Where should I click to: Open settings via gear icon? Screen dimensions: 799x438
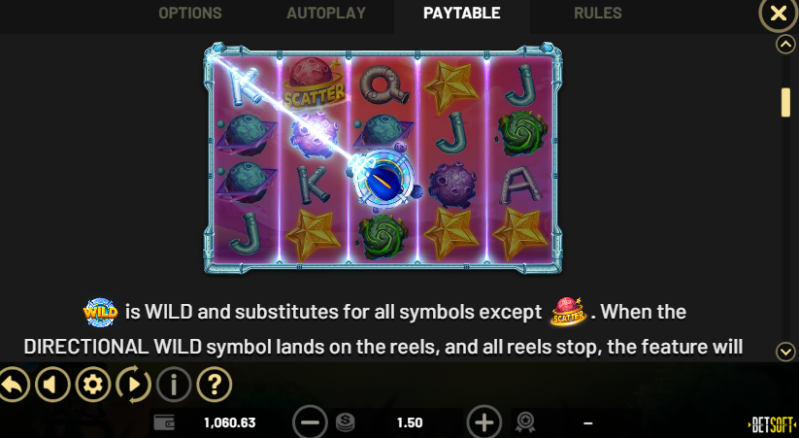[93, 385]
